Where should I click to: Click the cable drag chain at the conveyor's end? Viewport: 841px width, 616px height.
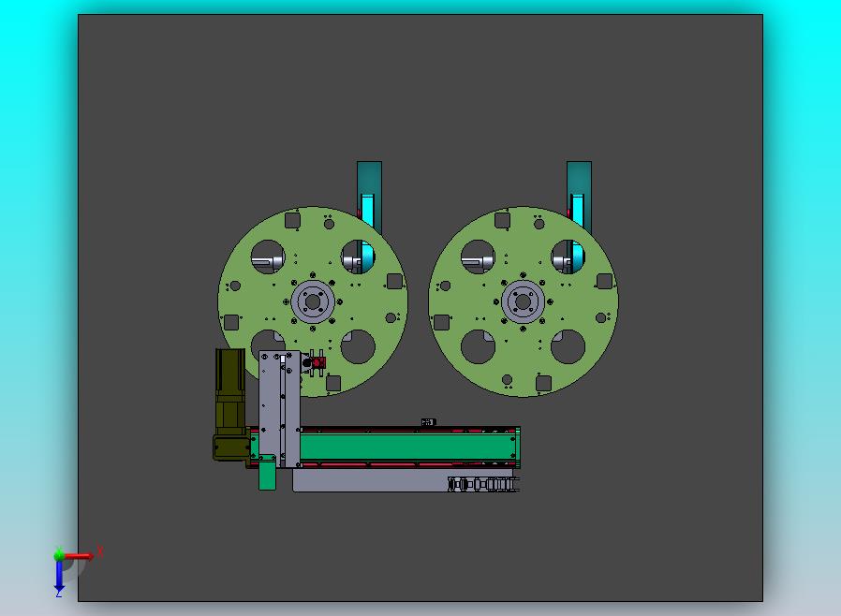[x=484, y=485]
